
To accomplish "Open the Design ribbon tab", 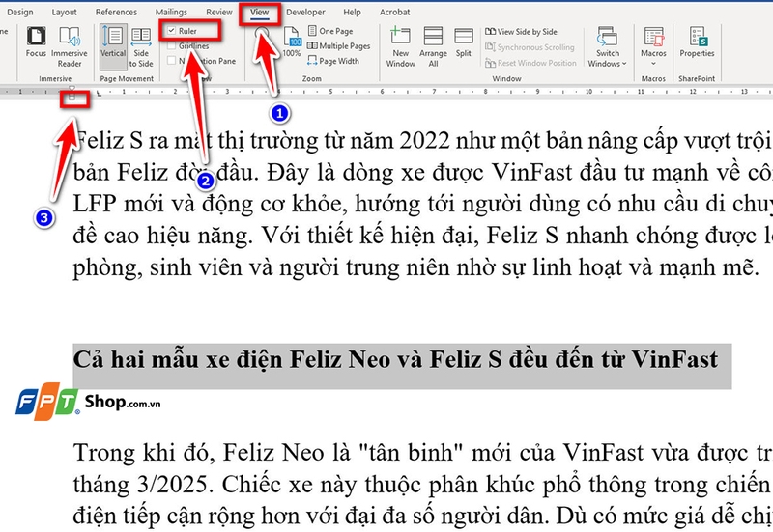I will click(19, 12).
